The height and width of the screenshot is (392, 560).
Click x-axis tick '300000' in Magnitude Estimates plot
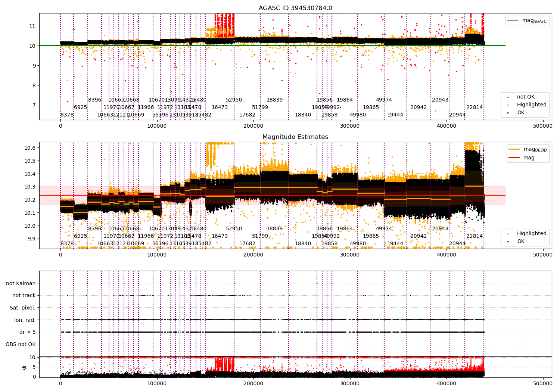click(x=350, y=255)
